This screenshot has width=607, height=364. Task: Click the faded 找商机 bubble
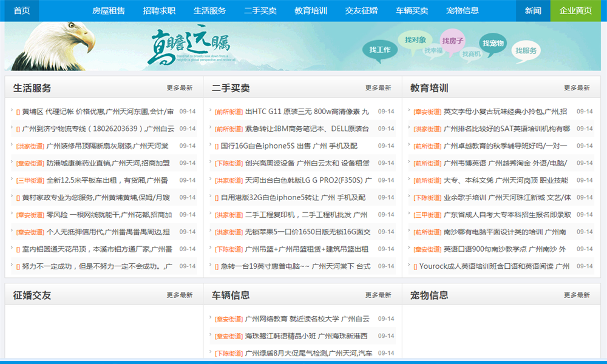(471, 54)
